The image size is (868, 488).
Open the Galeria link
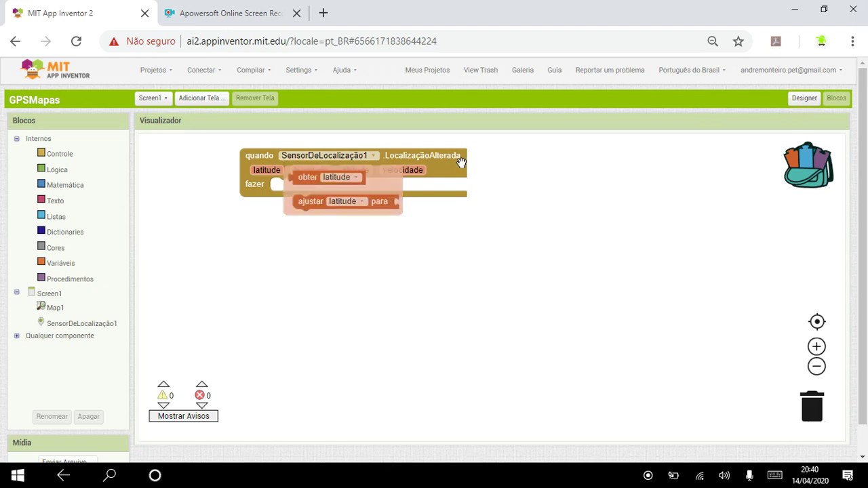523,70
